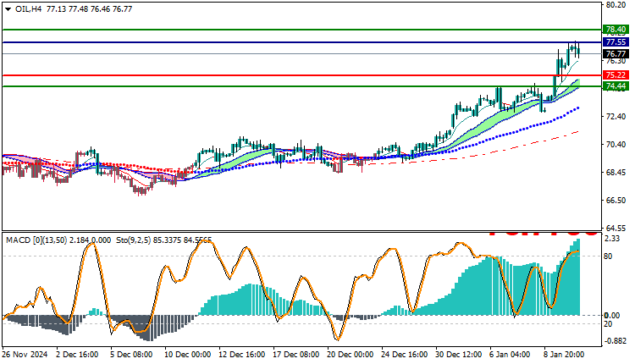This screenshot has width=635, height=364.
Task: Click the 2.33 indicator scale value
Action: [x=612, y=239]
